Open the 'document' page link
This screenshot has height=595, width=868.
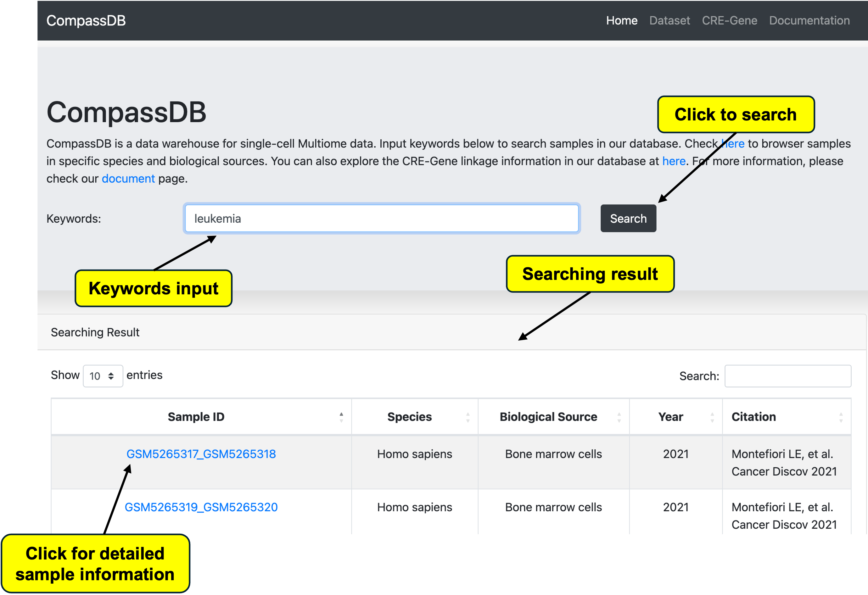pyautogui.click(x=128, y=179)
